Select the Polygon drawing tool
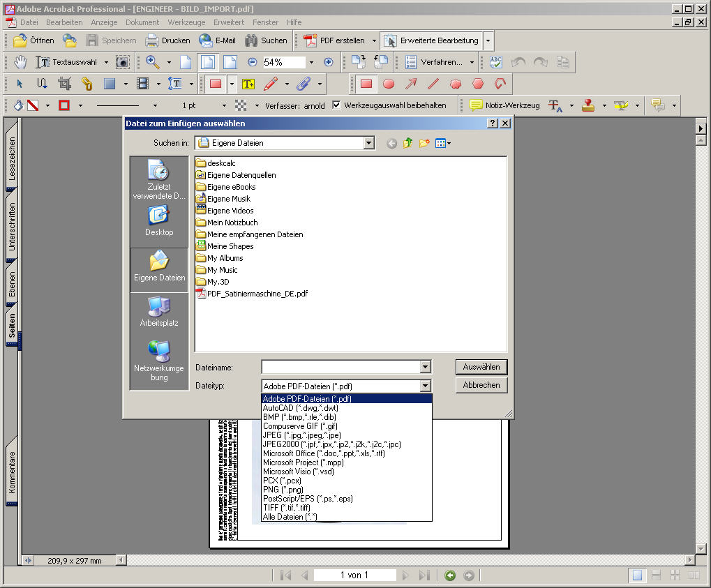711x588 pixels. (x=478, y=84)
